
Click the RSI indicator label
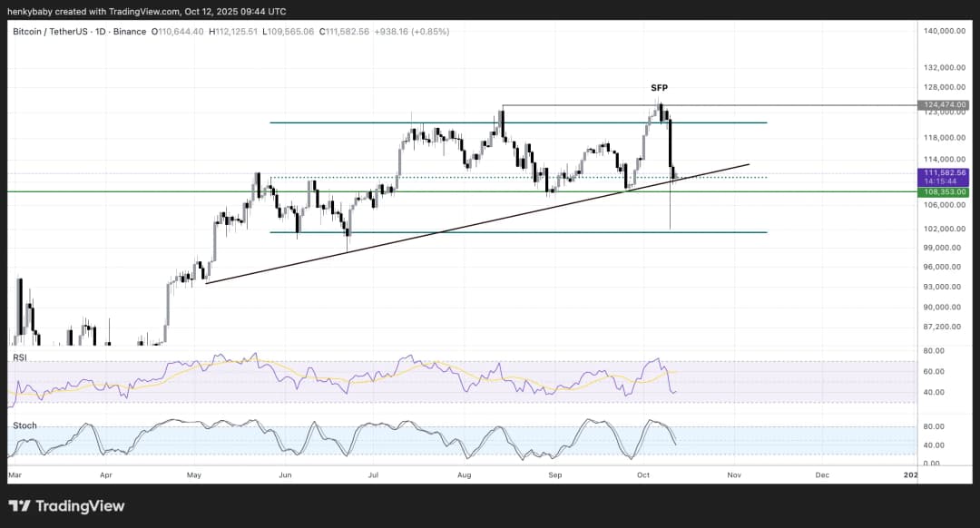18,358
